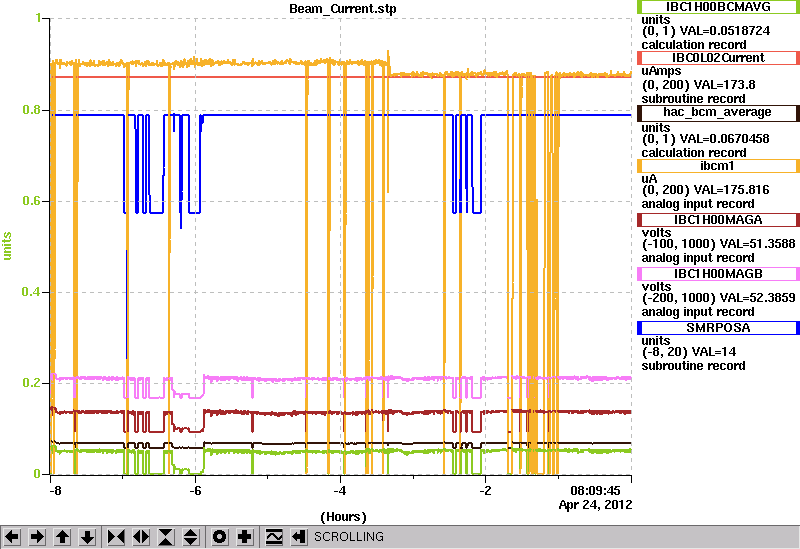Click the -4 hour x-axis tick label
800x549 pixels.
coord(340,491)
